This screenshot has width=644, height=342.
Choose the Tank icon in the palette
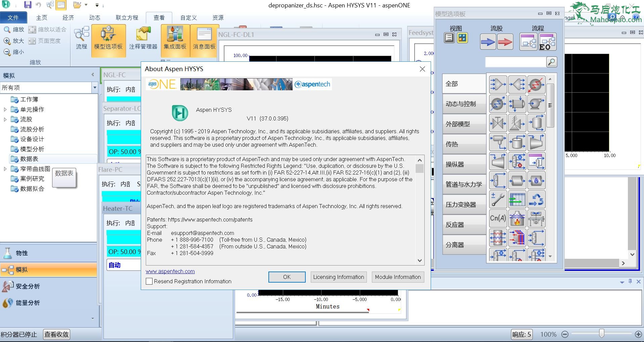click(x=517, y=142)
